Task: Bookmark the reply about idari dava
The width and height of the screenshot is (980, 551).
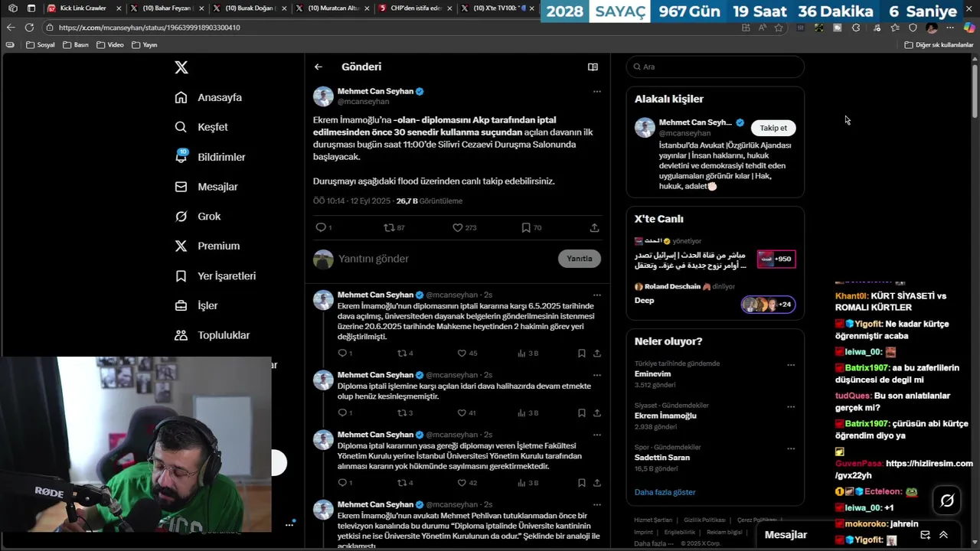Action: pos(582,412)
